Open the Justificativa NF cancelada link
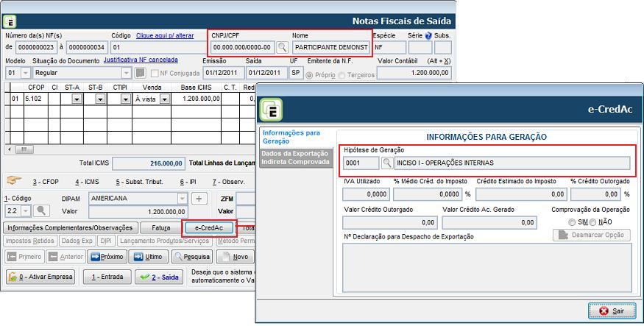This screenshot has height=326, width=644. click(141, 60)
